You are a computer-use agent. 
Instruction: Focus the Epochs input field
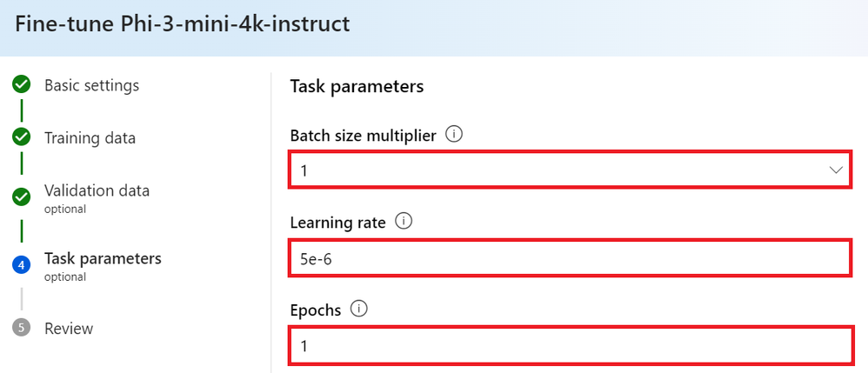pos(570,345)
